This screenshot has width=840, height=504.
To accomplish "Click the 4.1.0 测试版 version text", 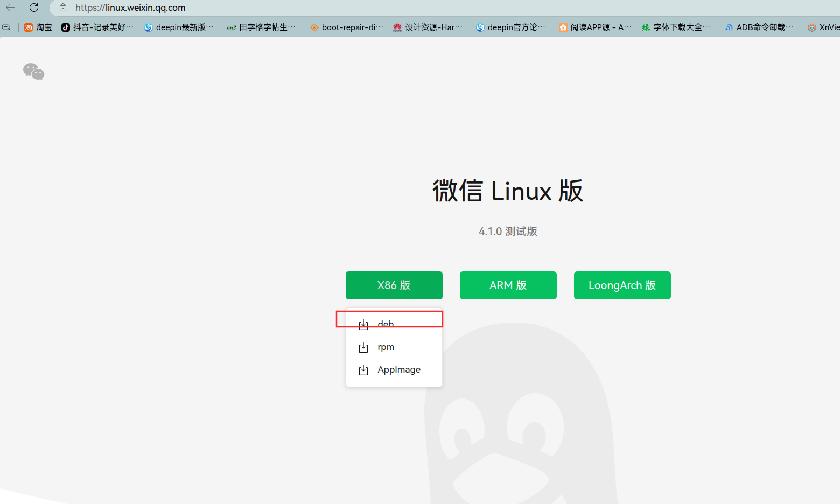I will click(508, 232).
